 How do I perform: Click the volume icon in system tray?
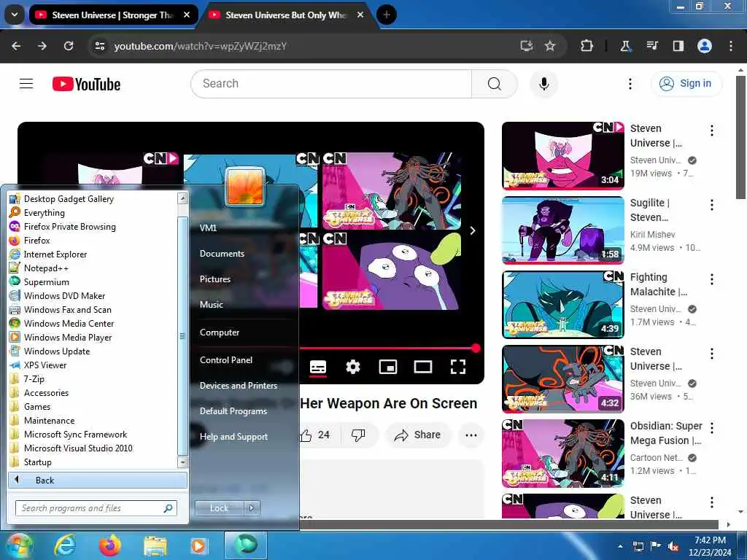[x=673, y=546]
